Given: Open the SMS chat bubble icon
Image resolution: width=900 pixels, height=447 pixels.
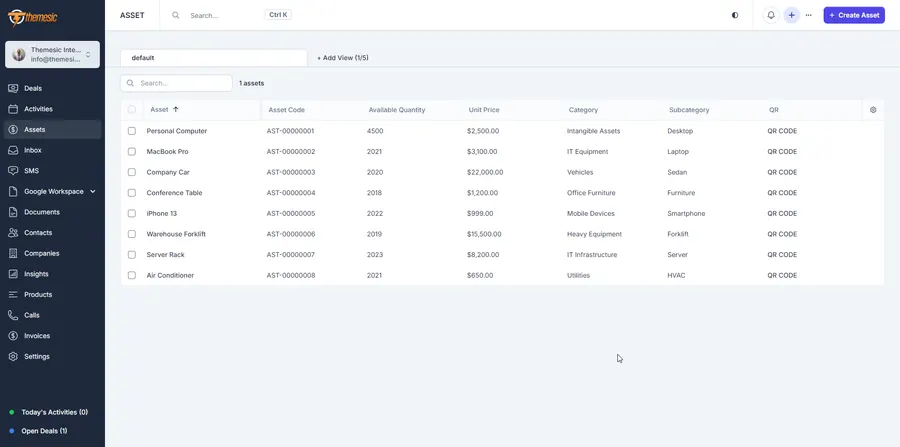Looking at the screenshot, I should 13,171.
